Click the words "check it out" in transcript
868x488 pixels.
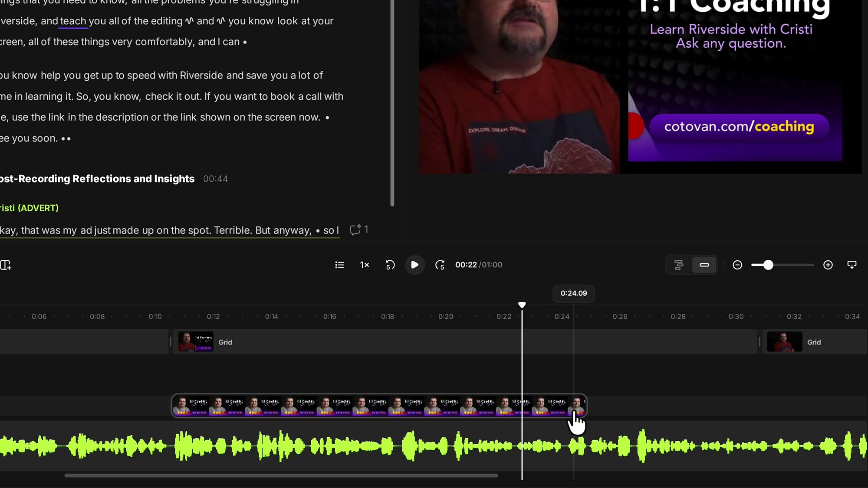point(173,96)
